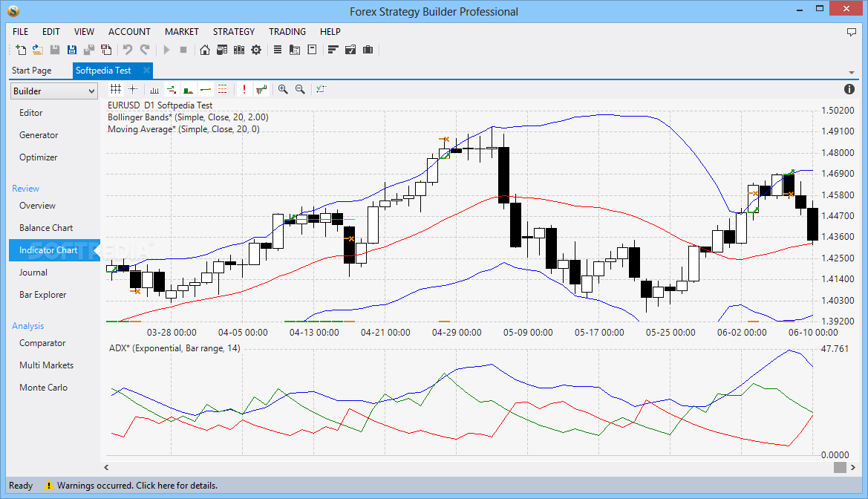Toggle the dashed green, orange and red lines icon
The image size is (868, 499).
pos(223,89)
